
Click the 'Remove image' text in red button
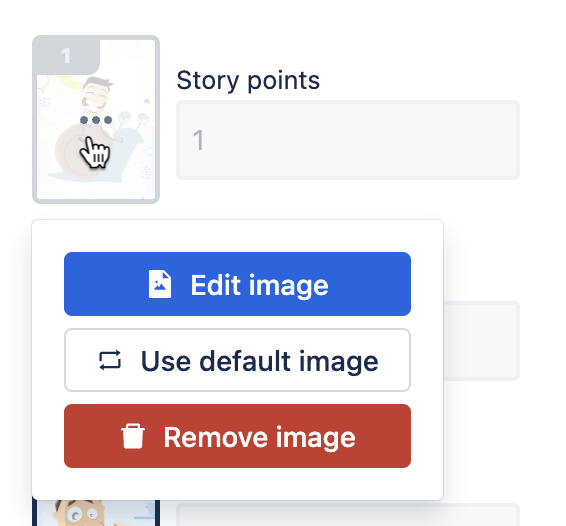(260, 437)
